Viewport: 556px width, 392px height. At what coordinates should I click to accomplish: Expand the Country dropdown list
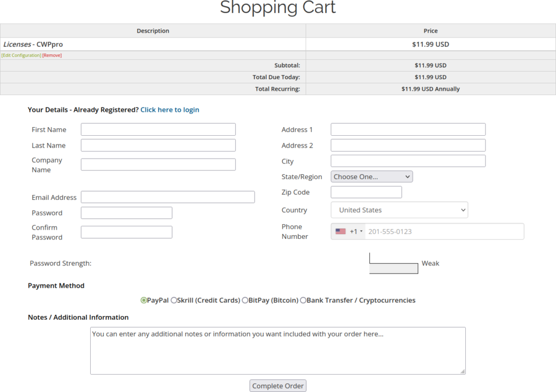point(399,210)
